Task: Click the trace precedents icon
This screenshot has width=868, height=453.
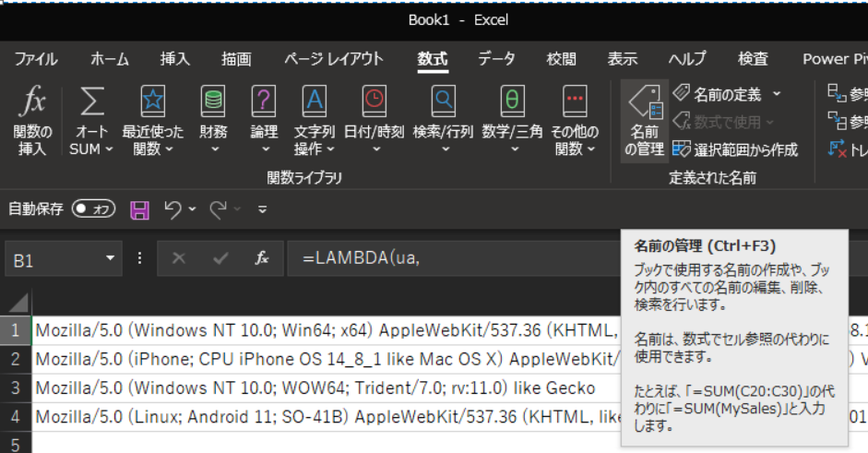Action: tap(837, 93)
